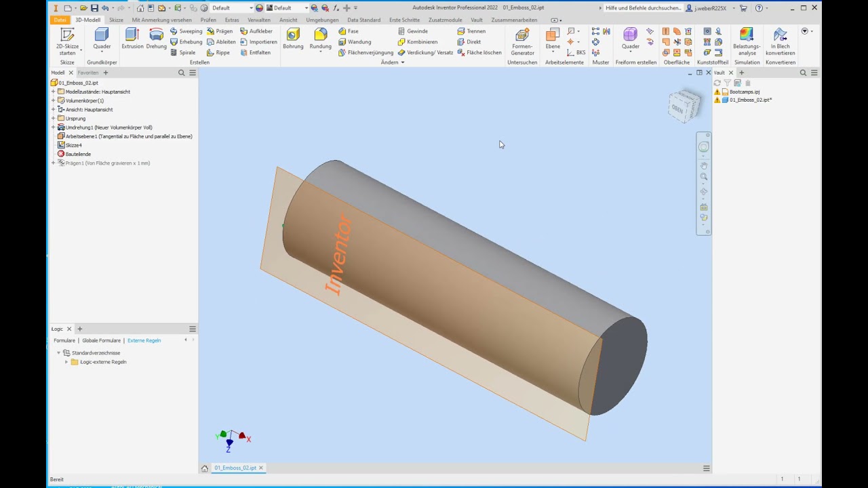Start a 2D sketch with 2D-Skizze starten

point(67,41)
